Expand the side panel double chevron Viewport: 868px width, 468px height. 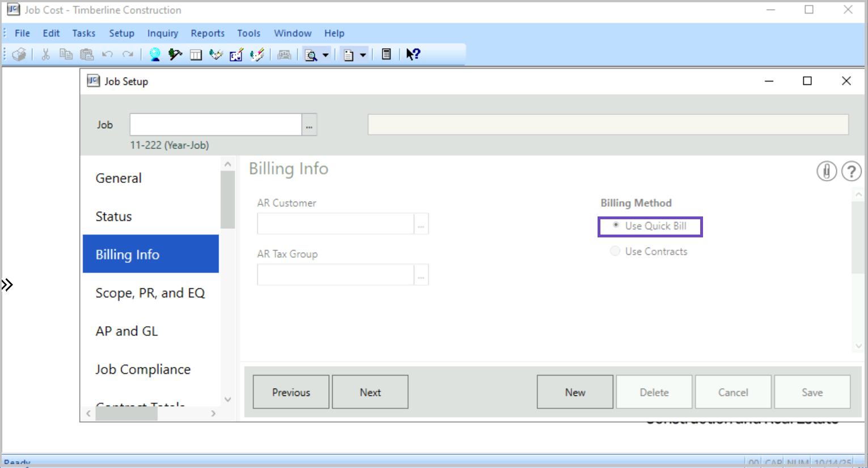[7, 284]
